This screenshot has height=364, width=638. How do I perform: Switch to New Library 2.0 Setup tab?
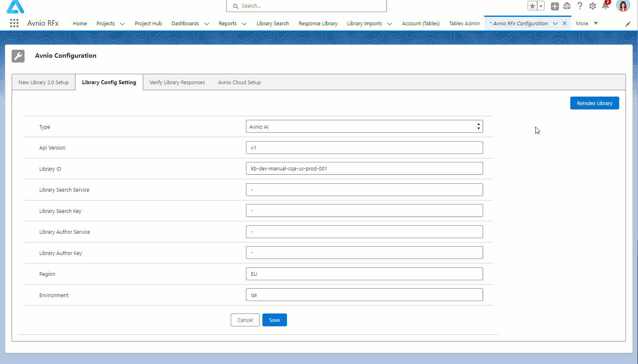43,82
